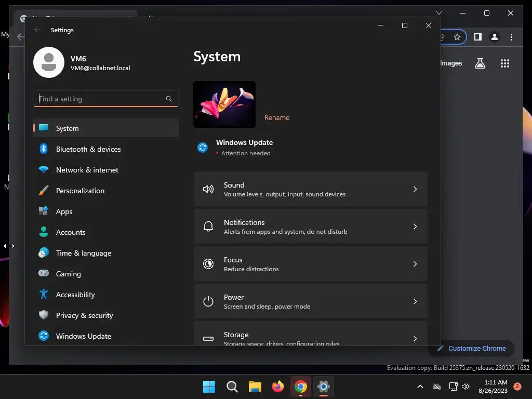Click Chrome profile avatar icon
The height and width of the screenshot is (399, 532).
coord(495,37)
